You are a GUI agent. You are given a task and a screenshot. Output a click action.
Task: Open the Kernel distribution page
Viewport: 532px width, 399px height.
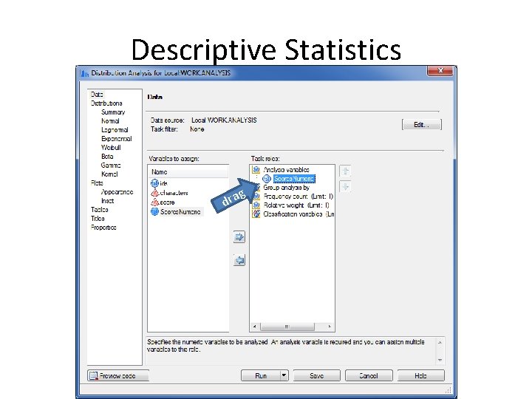point(109,174)
